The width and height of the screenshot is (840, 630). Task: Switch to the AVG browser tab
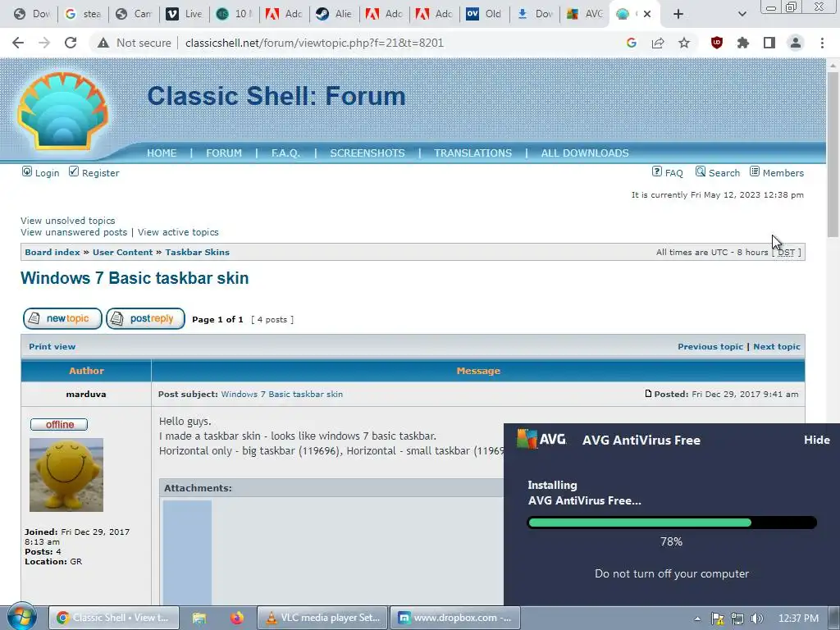[x=585, y=14]
